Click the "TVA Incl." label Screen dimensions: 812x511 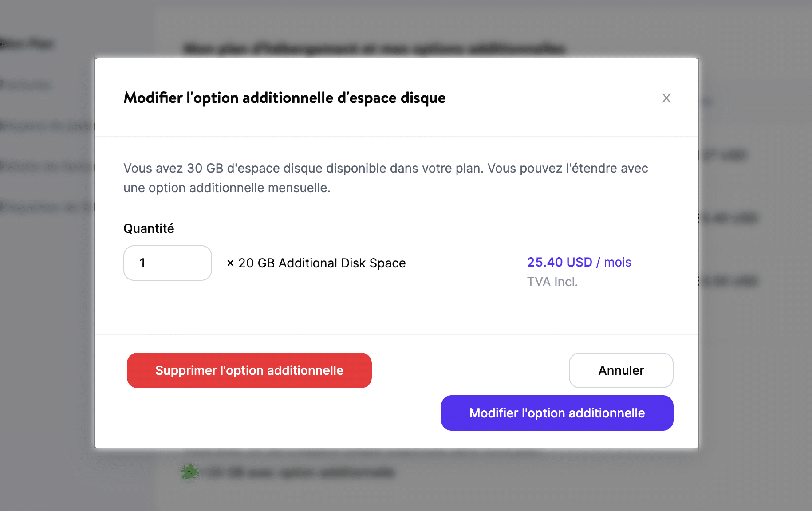(x=552, y=281)
